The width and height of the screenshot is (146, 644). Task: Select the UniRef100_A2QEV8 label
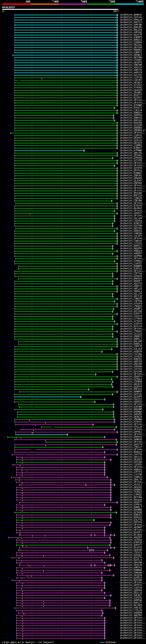pyautogui.click(x=131, y=352)
